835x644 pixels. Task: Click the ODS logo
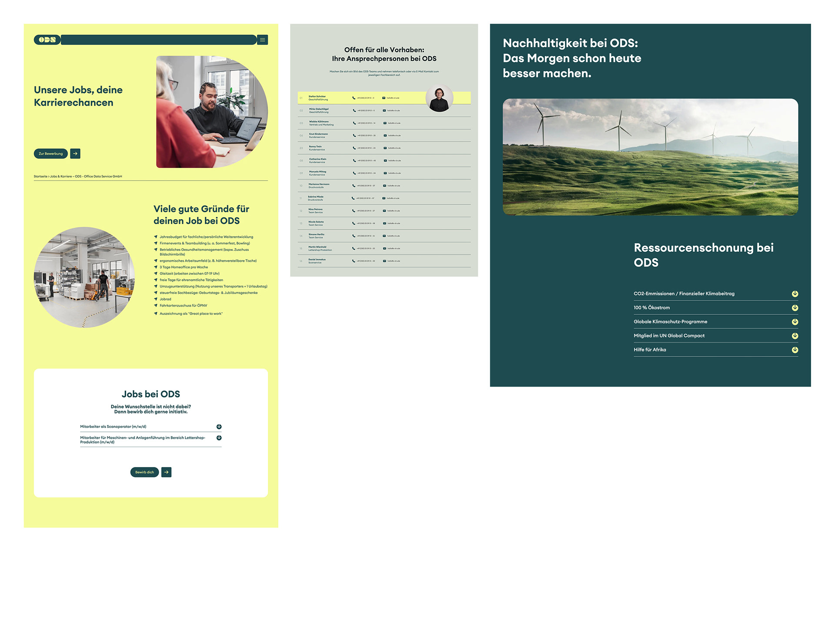47,40
